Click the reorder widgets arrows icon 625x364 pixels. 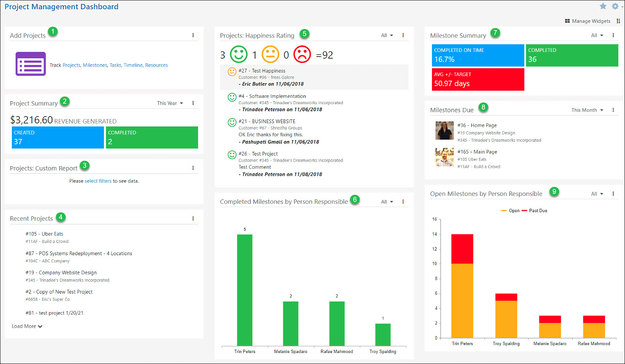(x=618, y=21)
